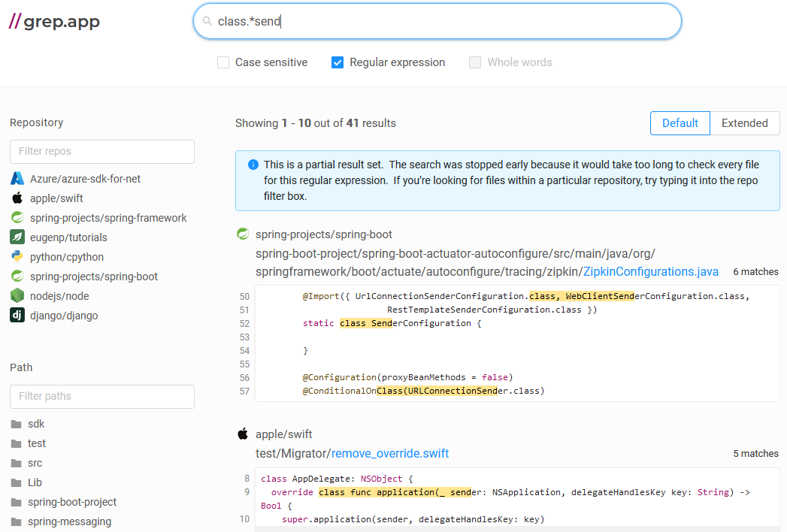Viewport: 787px width, 532px height.
Task: Filter by eugenp/tutorials repository
Action: pyautogui.click(x=68, y=237)
